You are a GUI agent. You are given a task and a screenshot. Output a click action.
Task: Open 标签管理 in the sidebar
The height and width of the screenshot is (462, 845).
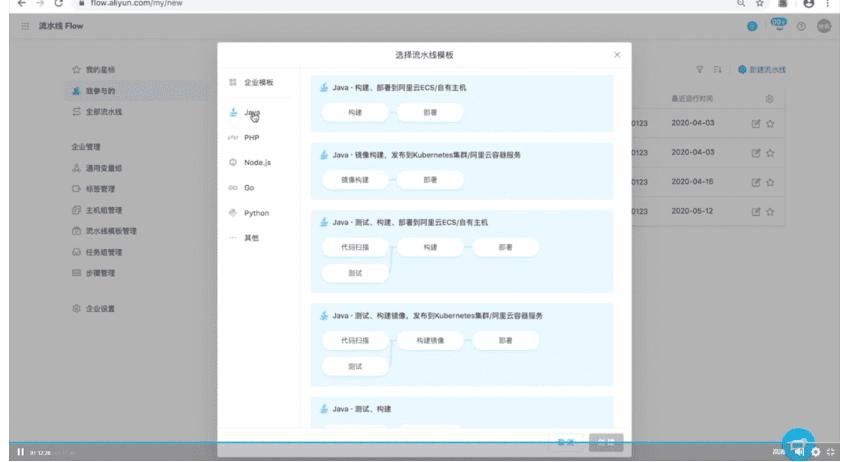[93, 189]
